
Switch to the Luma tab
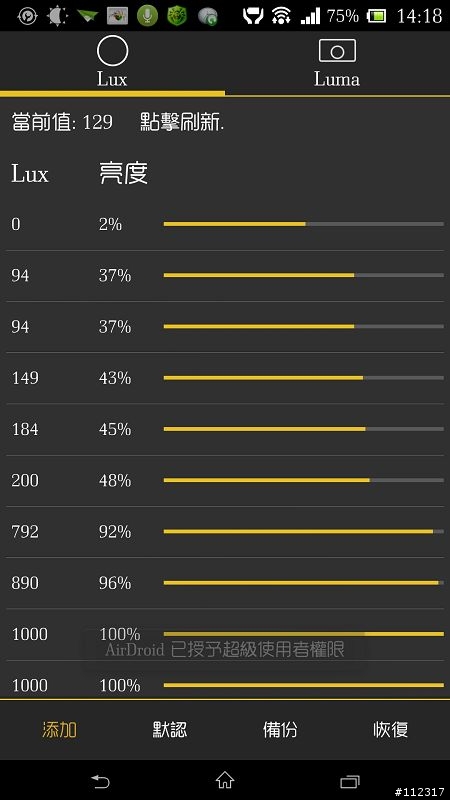(x=337, y=63)
